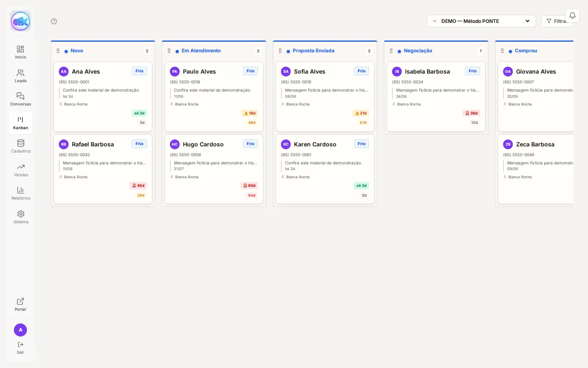Click Frio tag on Ana Alves card
Viewport: 588px width, 368px height.
pyautogui.click(x=139, y=71)
